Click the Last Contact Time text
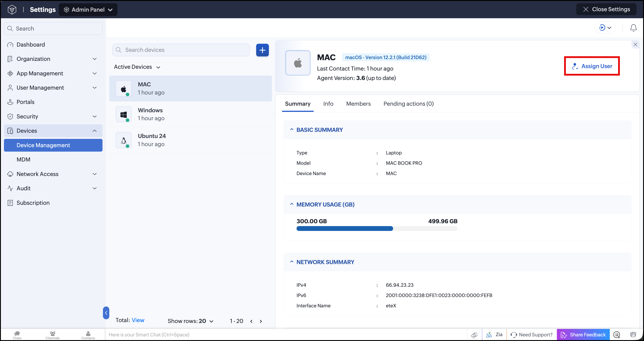 (355, 69)
